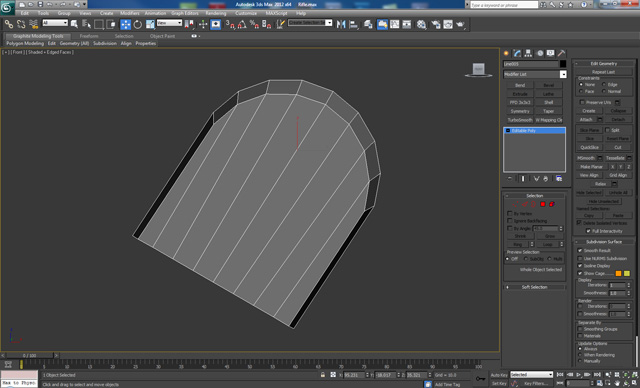Open the Select by Name dialog

point(86,24)
